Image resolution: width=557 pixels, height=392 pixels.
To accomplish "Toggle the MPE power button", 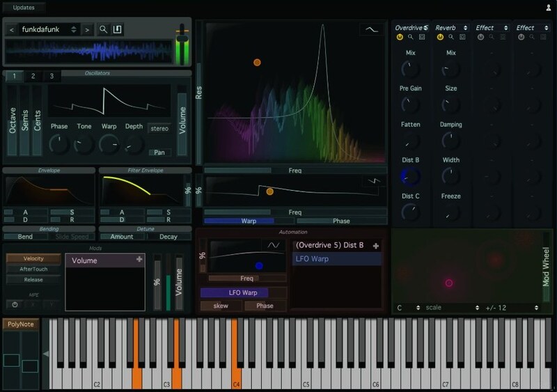I will pos(15,304).
